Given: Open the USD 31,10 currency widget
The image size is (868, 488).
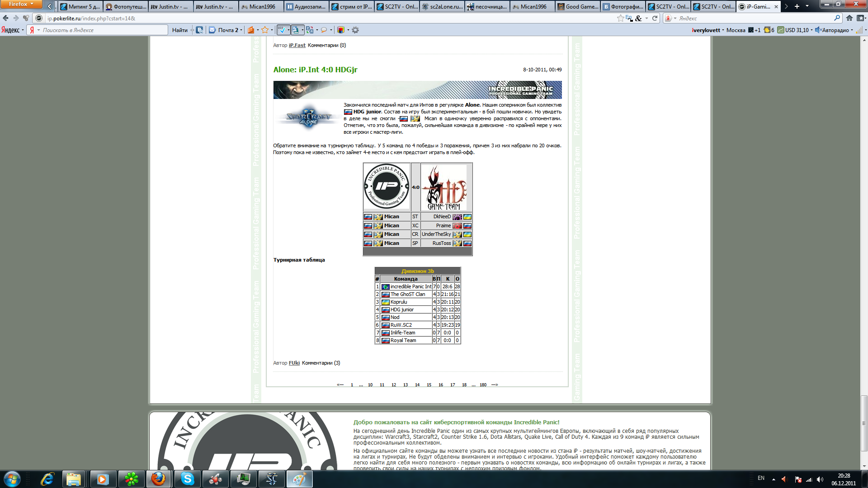Looking at the screenshot, I should point(793,30).
